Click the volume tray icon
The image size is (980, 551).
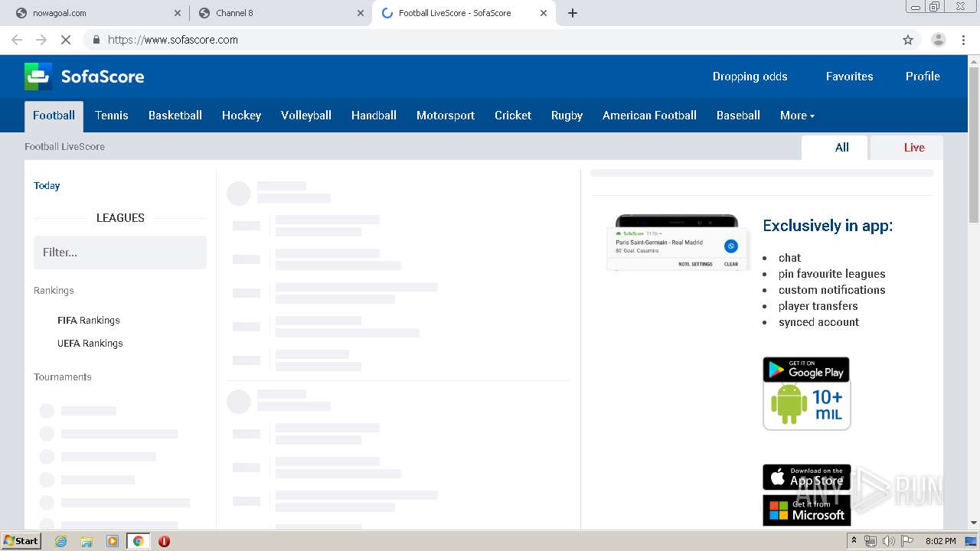tap(888, 541)
